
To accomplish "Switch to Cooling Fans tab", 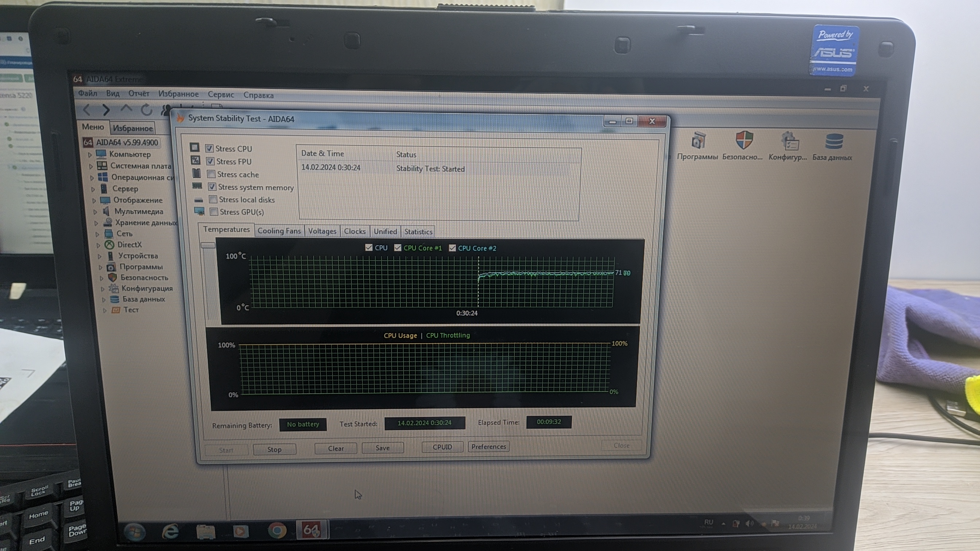I will [279, 231].
